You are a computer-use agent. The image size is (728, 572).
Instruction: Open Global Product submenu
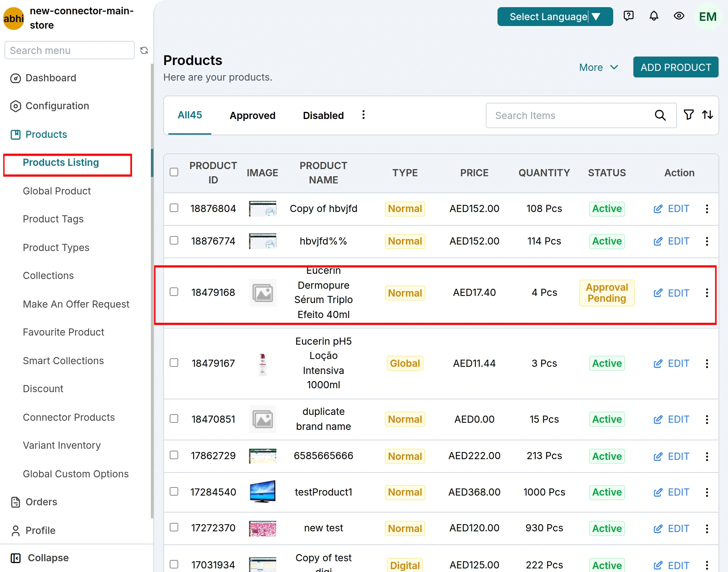[57, 191]
